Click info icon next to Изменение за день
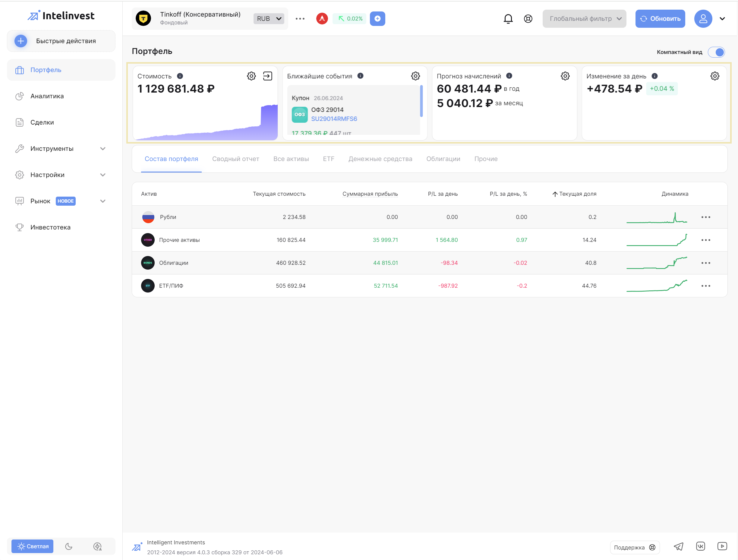The height and width of the screenshot is (560, 738). 654,76
